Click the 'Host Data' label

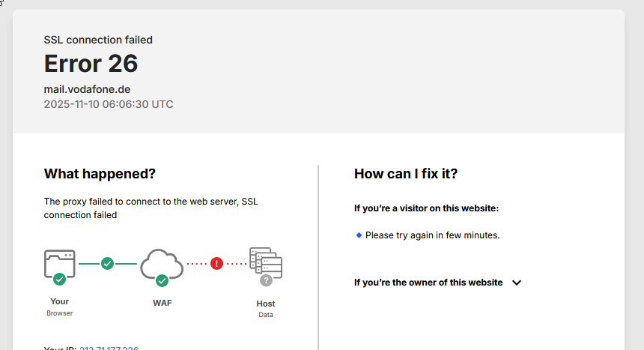coord(266,309)
